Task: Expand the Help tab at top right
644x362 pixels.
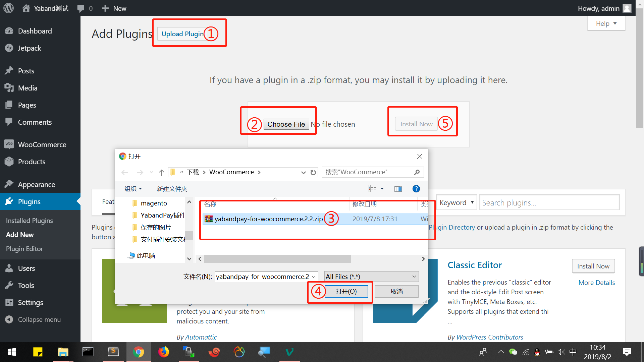Action: (606, 23)
